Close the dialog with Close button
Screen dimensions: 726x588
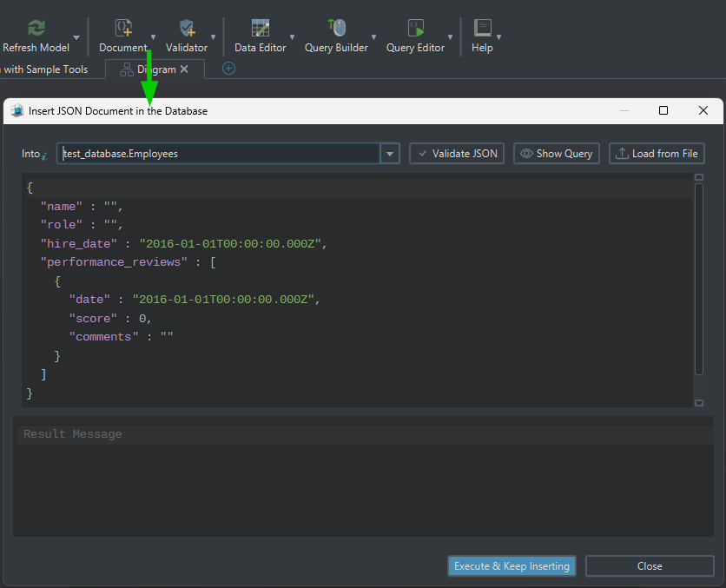[x=650, y=565]
